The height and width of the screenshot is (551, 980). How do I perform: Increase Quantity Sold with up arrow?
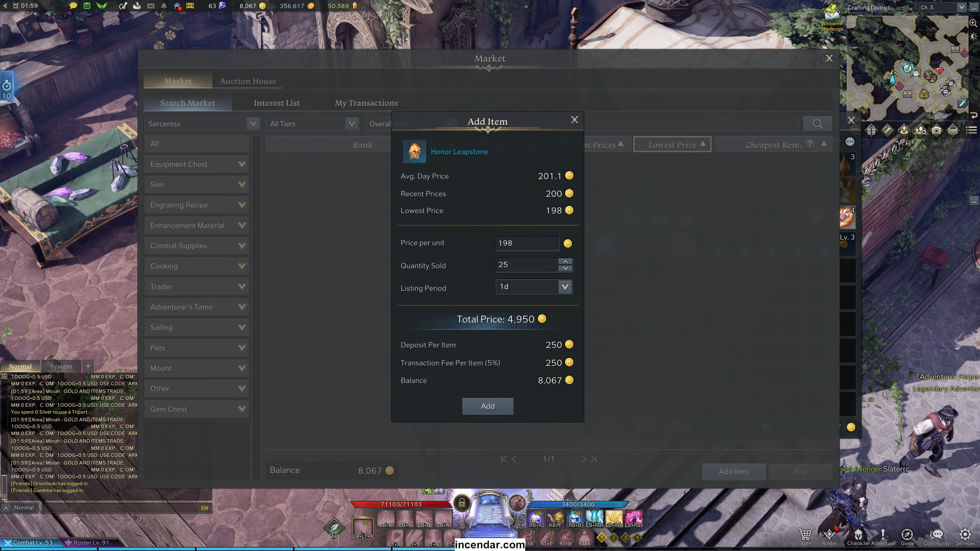point(565,261)
